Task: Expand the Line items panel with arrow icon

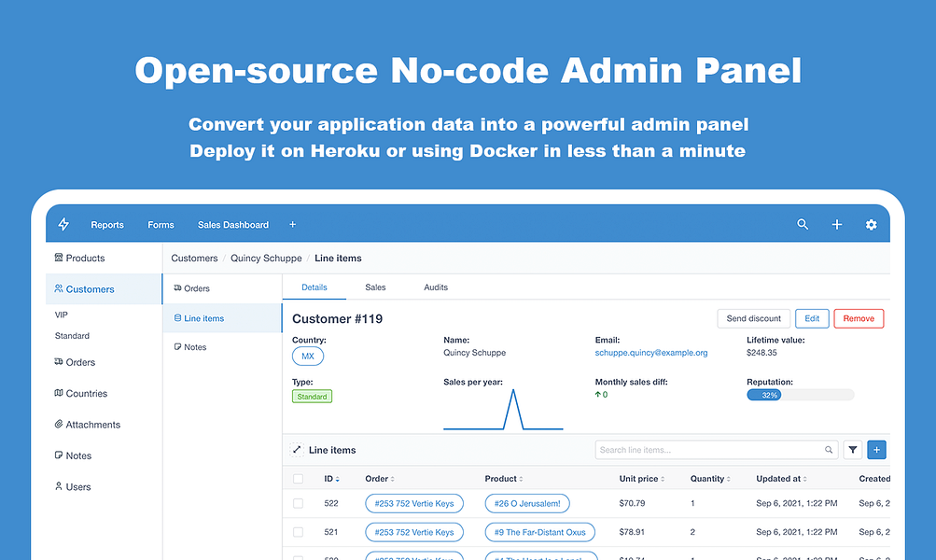Action: (297, 450)
